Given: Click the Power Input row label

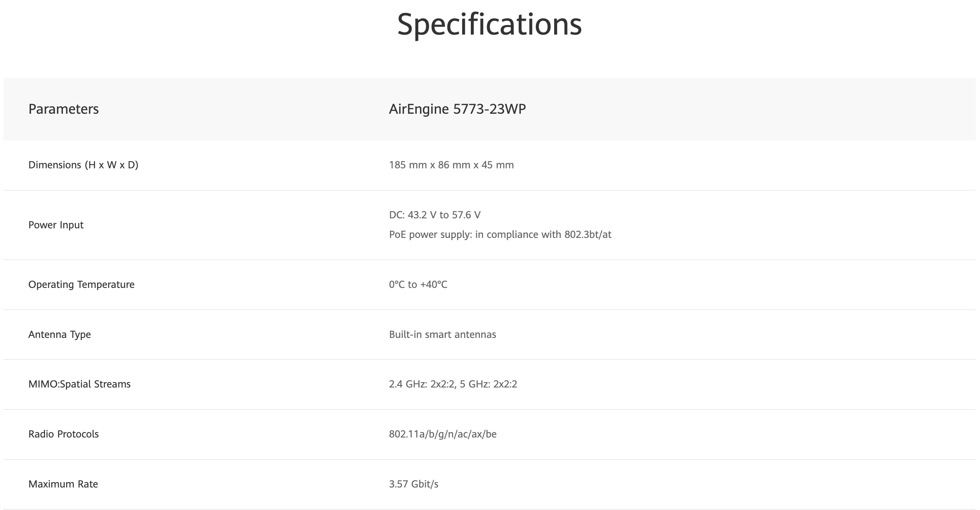Looking at the screenshot, I should point(56,225).
